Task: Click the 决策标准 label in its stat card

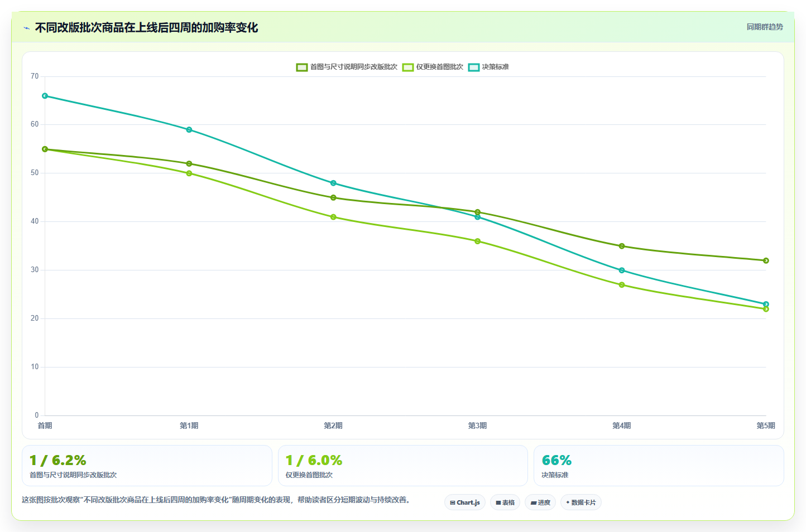Action: tap(555, 475)
